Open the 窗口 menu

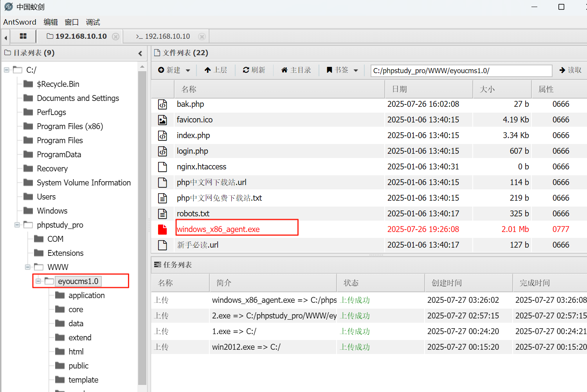point(72,22)
